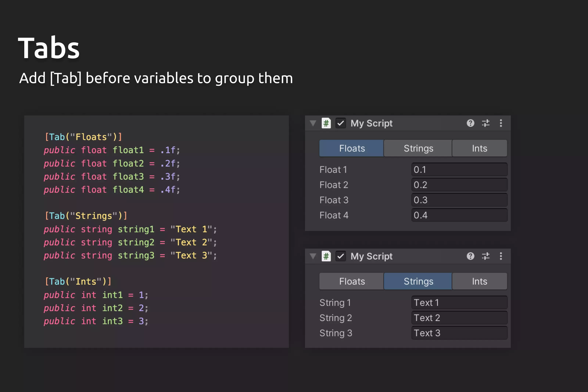Collapse bottom My Script component foldout arrow
The width and height of the screenshot is (588, 392).
[x=313, y=256]
